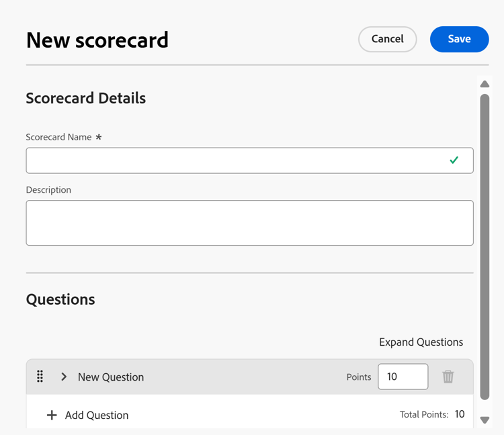Click the drag handle for New Question
The width and height of the screenshot is (504, 435).
(x=40, y=376)
